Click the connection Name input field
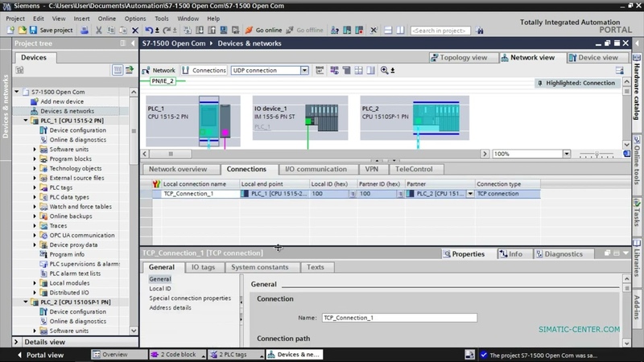Image resolution: width=644 pixels, height=362 pixels. pos(399,318)
